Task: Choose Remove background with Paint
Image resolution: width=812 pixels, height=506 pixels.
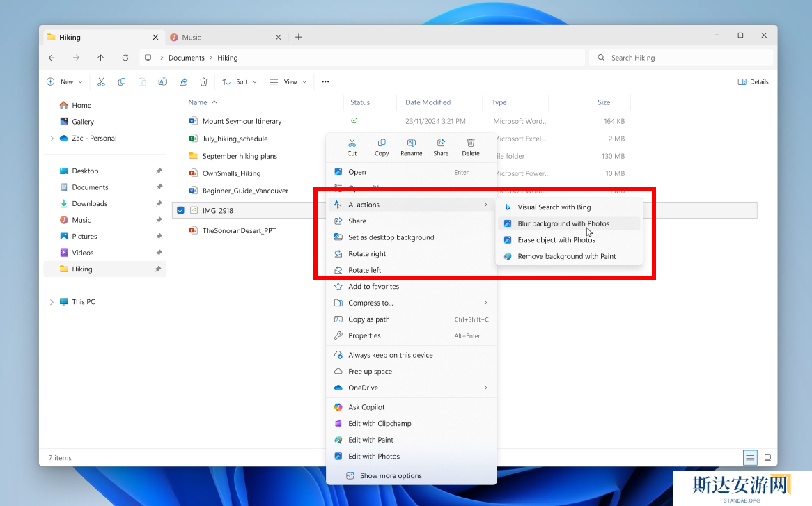Action: [x=566, y=256]
